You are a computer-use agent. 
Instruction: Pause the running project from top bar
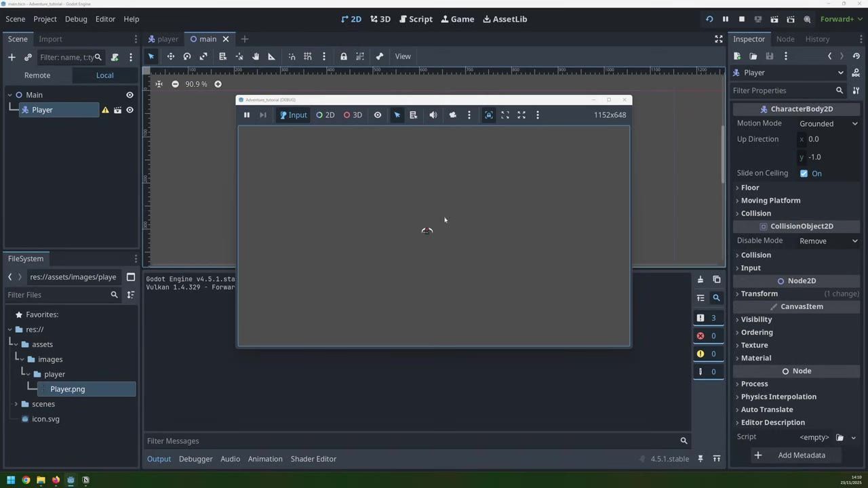[x=726, y=19]
